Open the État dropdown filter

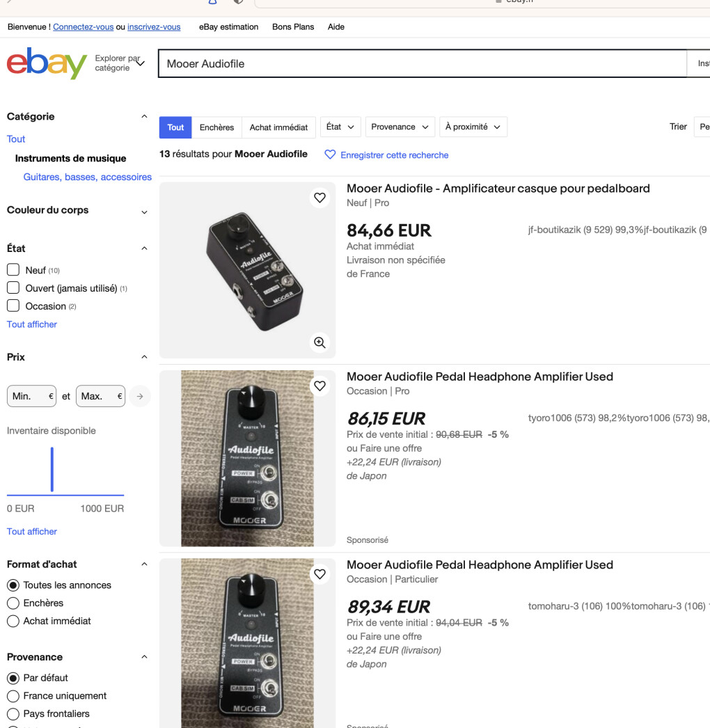point(340,127)
